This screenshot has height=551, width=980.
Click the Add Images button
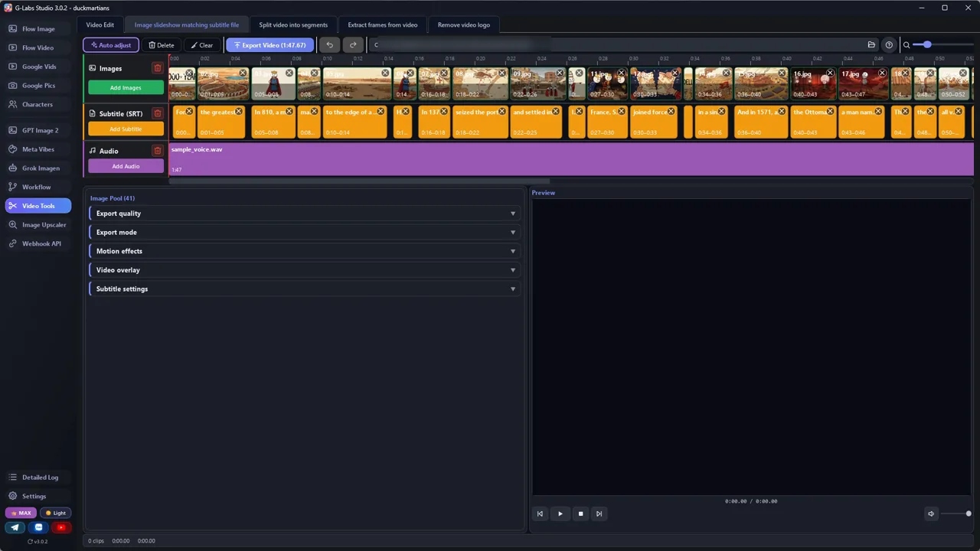click(126, 88)
